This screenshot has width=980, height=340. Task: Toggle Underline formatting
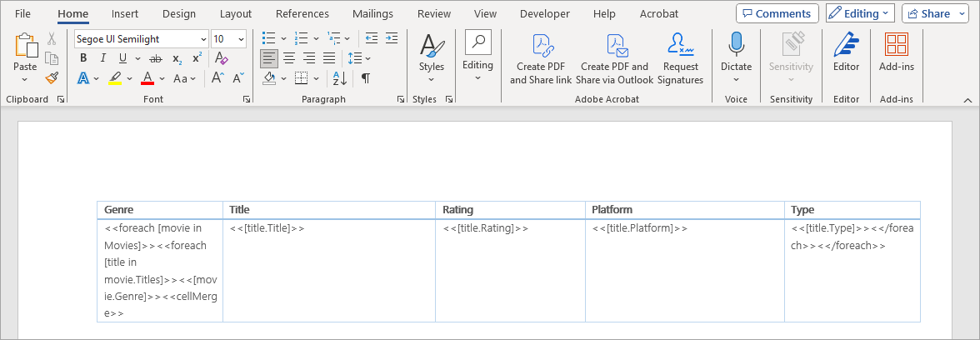click(122, 58)
